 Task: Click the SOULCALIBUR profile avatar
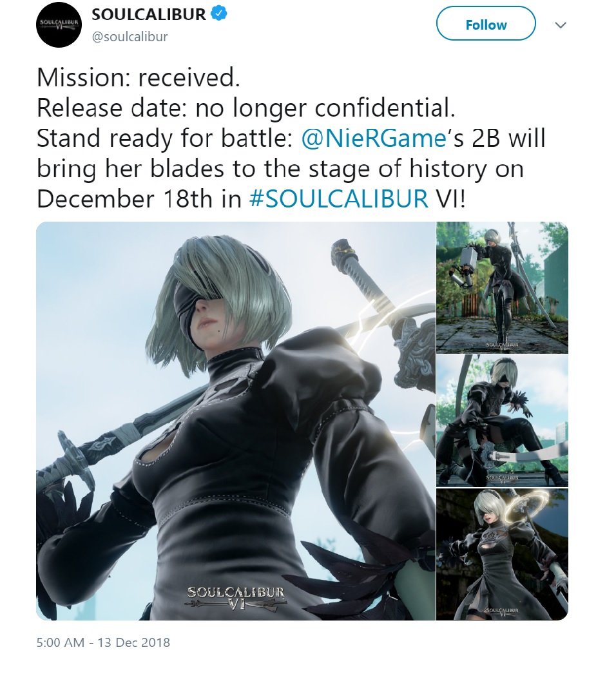[59, 25]
